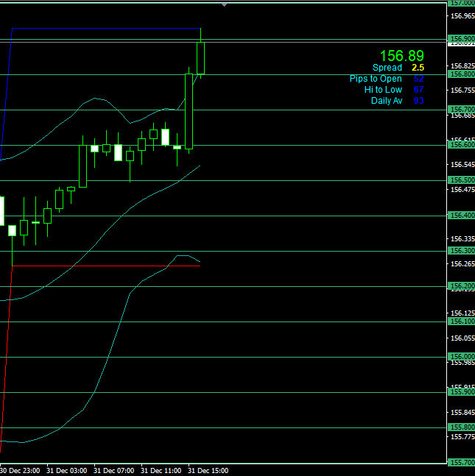The image size is (475, 476).
Task: Click the 157.000 price tag at top
Action: 461,4
